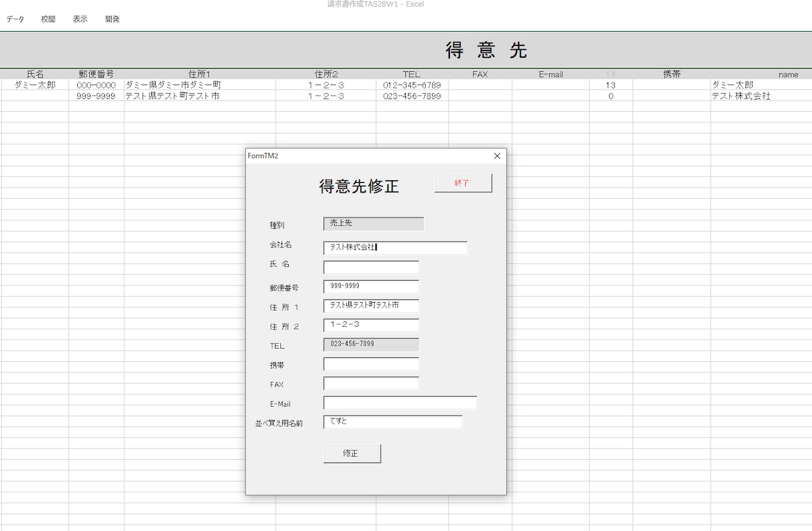Viewport: 812px width, 531px height.
Task: Focus the 種別 field showing 売上先
Action: click(373, 224)
